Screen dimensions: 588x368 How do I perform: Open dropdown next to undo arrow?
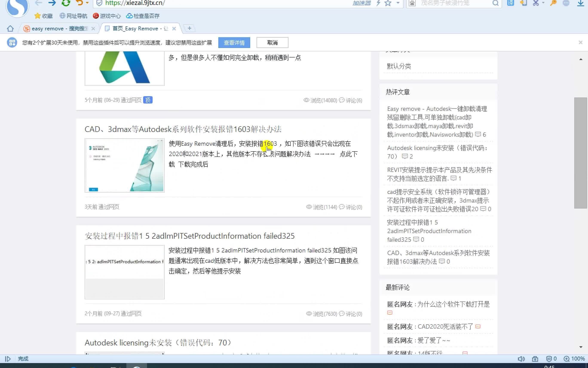click(x=87, y=3)
